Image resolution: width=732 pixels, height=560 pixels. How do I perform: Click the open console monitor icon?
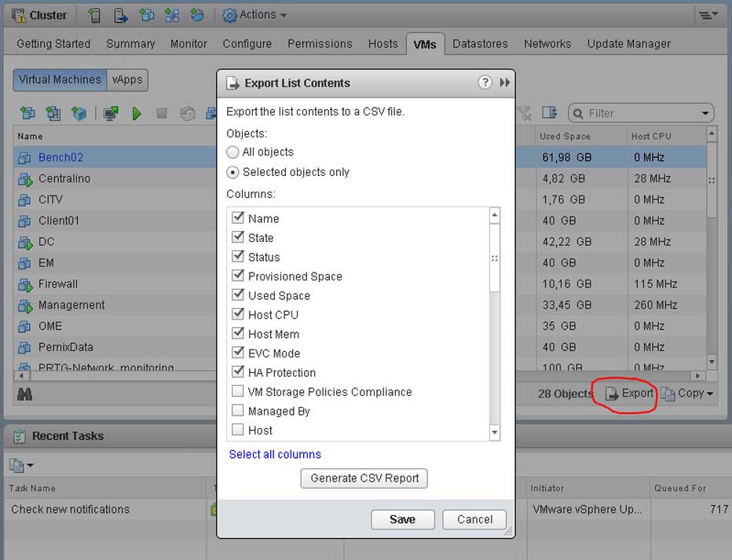[111, 114]
